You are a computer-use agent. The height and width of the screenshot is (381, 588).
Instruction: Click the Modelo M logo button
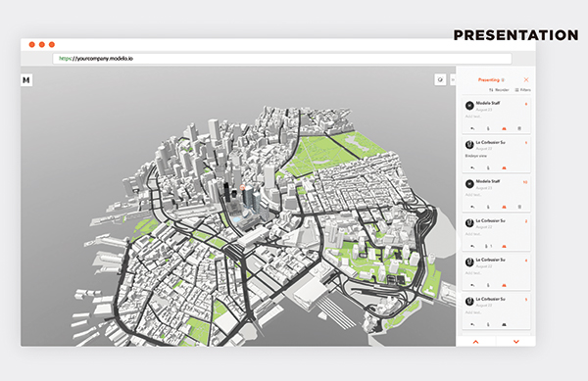(26, 79)
